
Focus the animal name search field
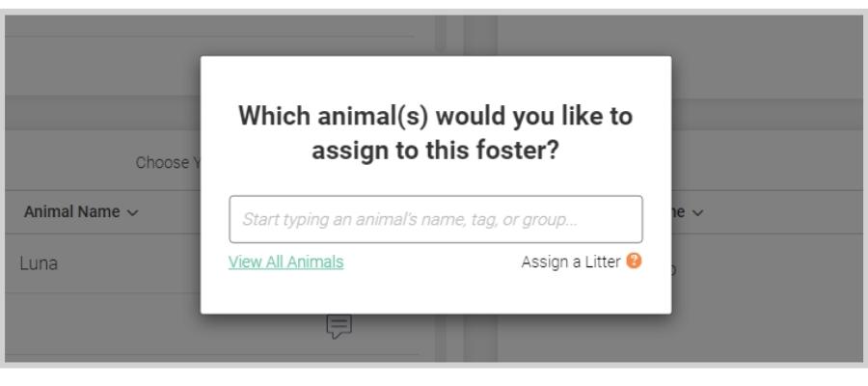point(436,219)
